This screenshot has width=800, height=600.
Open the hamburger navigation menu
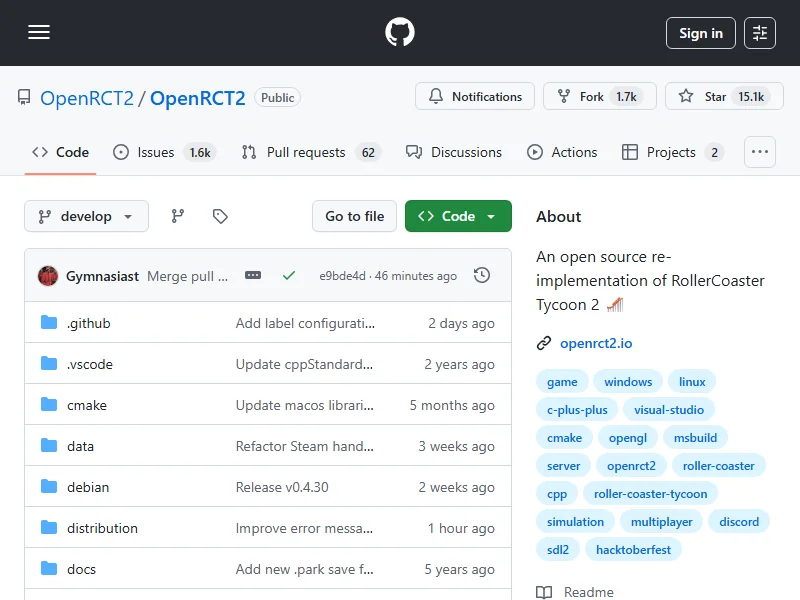coord(39,33)
